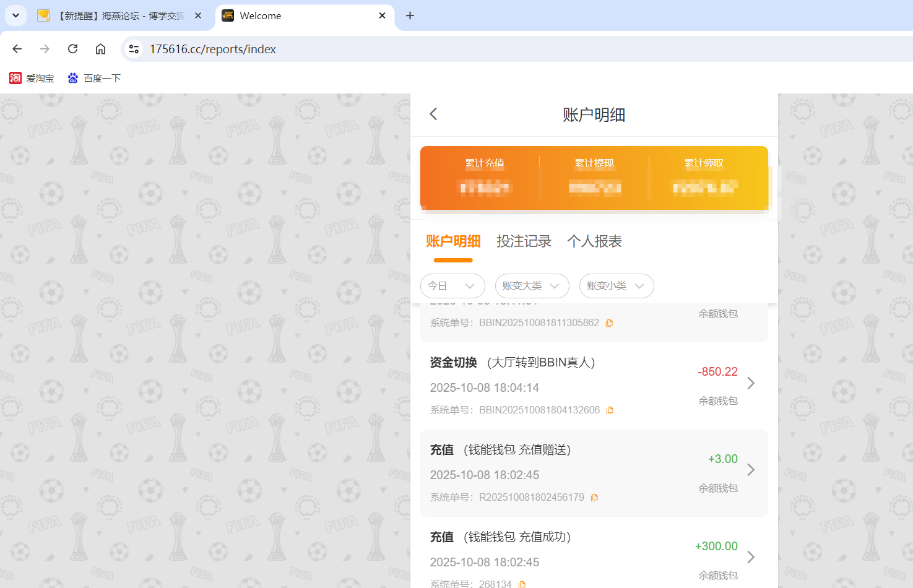Expand the +3.00 充值 record details

pos(750,470)
